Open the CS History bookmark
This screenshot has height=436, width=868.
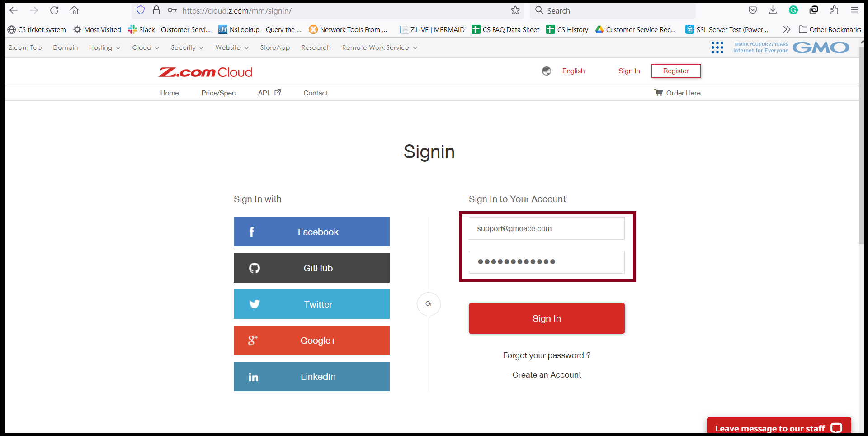(567, 29)
